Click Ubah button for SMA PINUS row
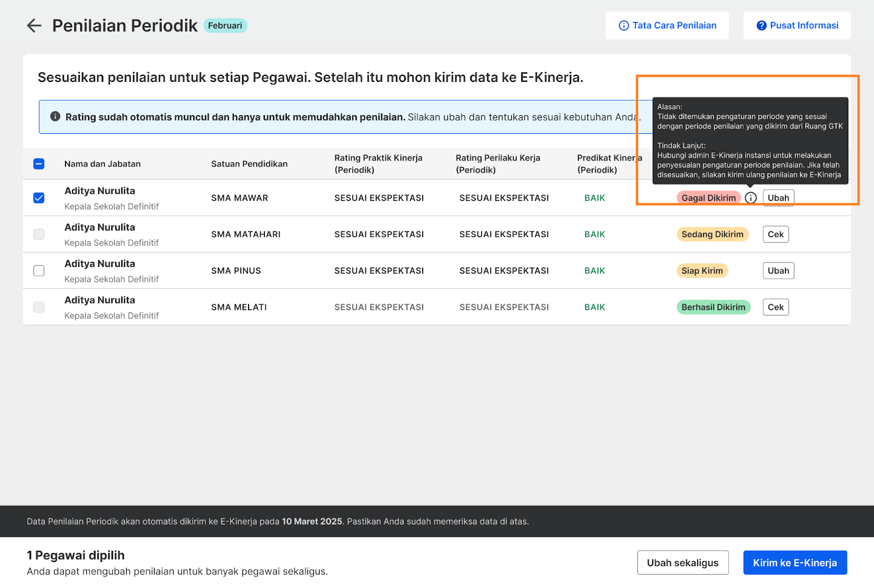 778,271
